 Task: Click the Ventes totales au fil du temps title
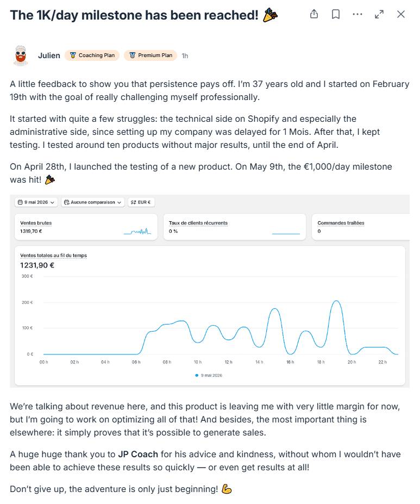[54, 255]
